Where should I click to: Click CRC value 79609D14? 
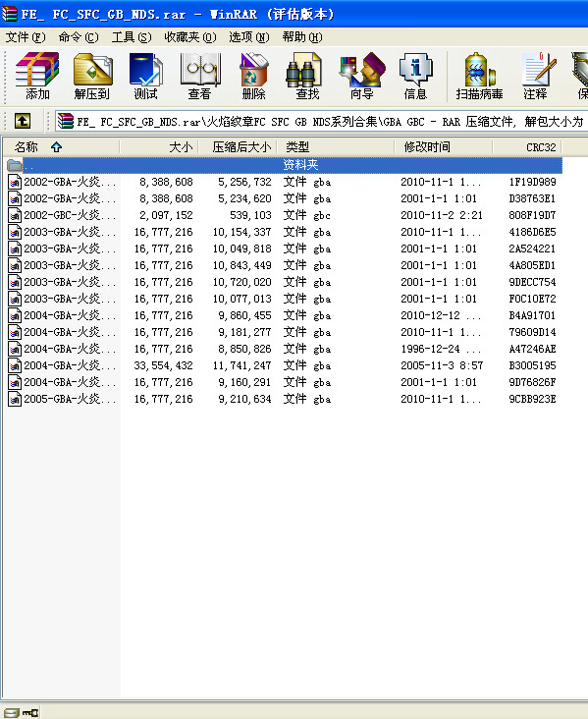coord(532,332)
